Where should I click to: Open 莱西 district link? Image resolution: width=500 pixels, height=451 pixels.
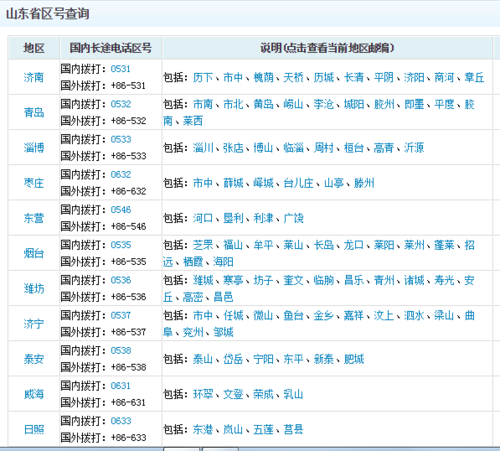(193, 121)
